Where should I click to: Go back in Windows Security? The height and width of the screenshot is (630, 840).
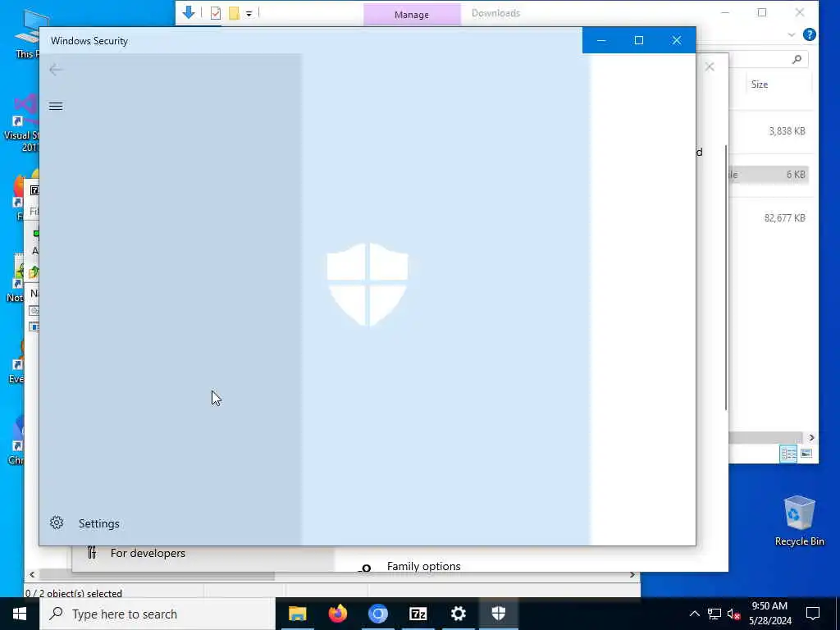(56, 70)
